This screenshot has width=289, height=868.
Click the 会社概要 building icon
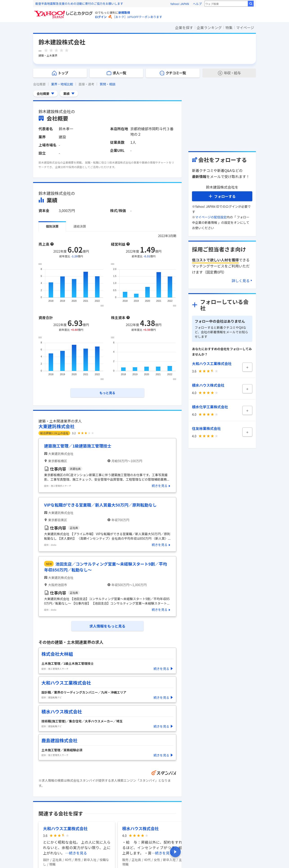pyautogui.click(x=41, y=118)
